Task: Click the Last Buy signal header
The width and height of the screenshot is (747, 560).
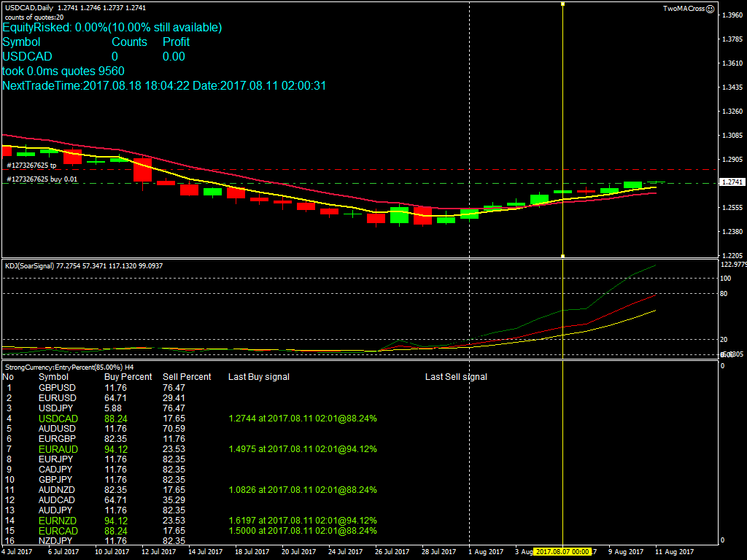Action: (x=259, y=377)
